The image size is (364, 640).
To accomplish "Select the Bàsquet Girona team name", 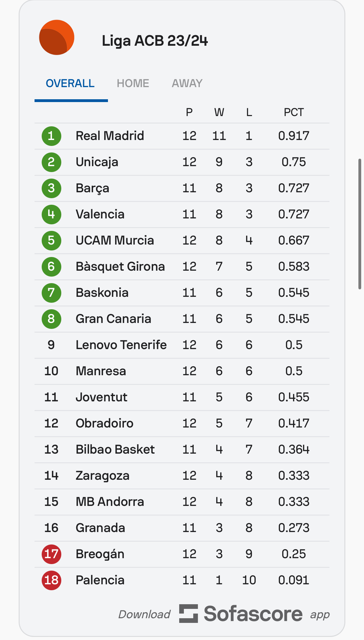I will 120,267.
